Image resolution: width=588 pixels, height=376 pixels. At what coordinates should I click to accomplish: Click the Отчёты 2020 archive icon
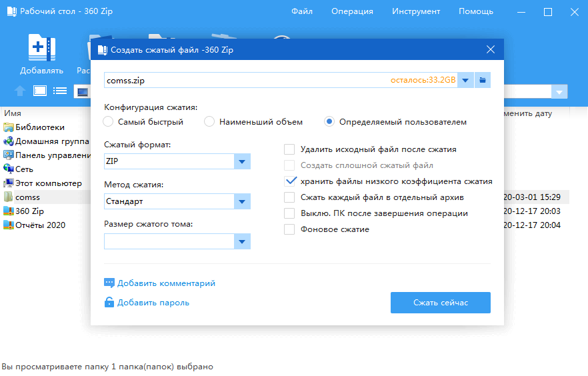click(8, 225)
